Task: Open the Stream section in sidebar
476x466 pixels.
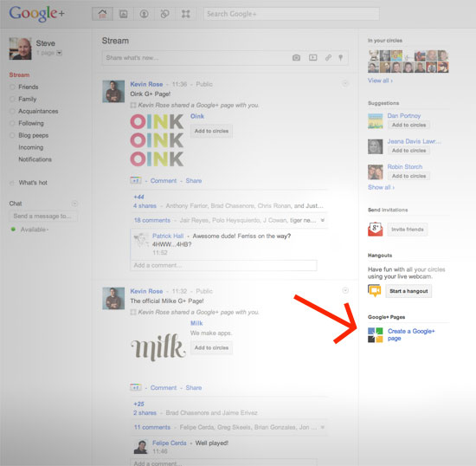Action: [x=19, y=74]
